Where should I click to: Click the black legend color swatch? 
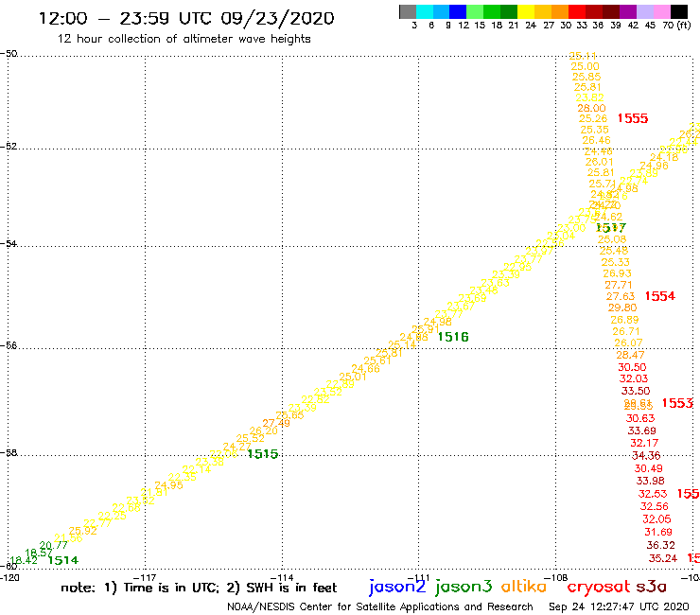tap(679, 11)
